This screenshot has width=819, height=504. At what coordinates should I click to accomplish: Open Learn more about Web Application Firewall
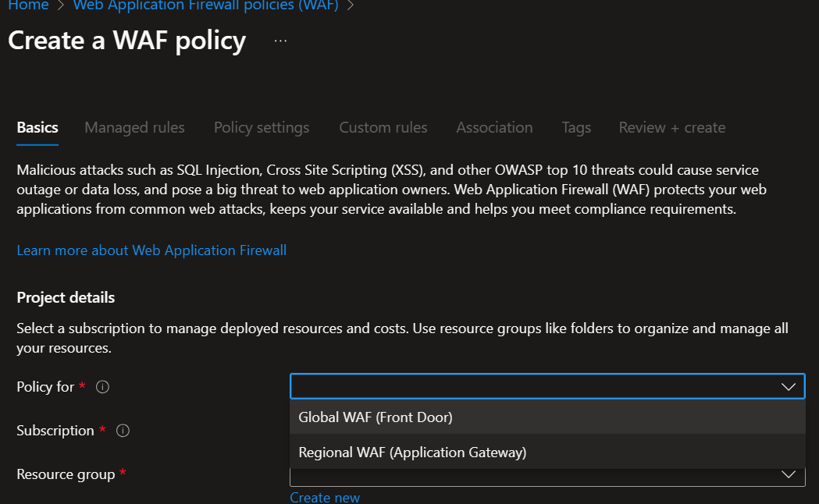tap(151, 250)
